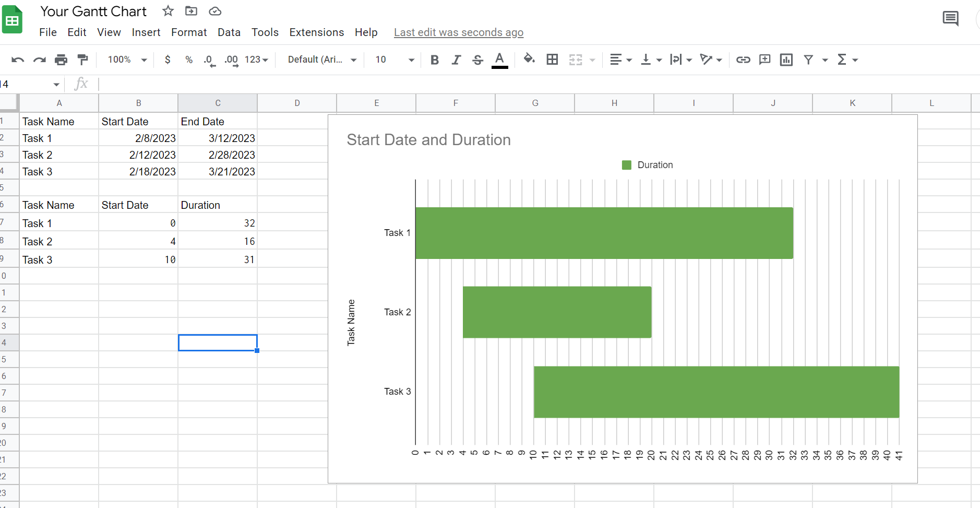Image resolution: width=980 pixels, height=508 pixels.
Task: Open comment history icon
Action: [951, 19]
